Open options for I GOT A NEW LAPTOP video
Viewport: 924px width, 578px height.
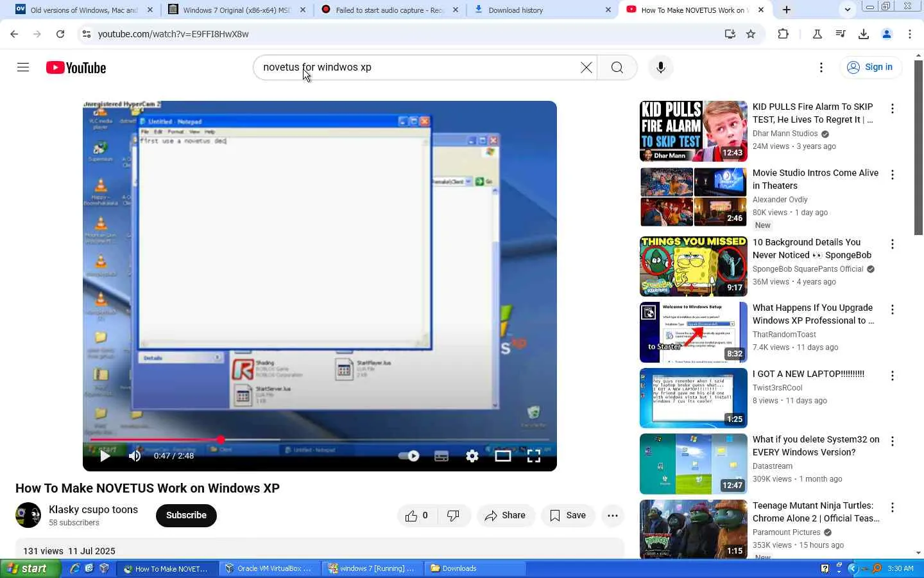point(892,376)
